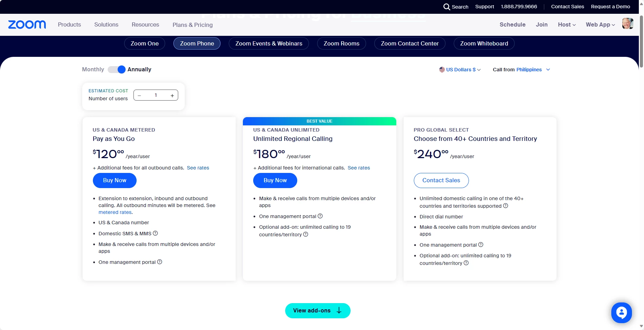Open See rates for international calls
644x330 pixels.
click(x=359, y=168)
